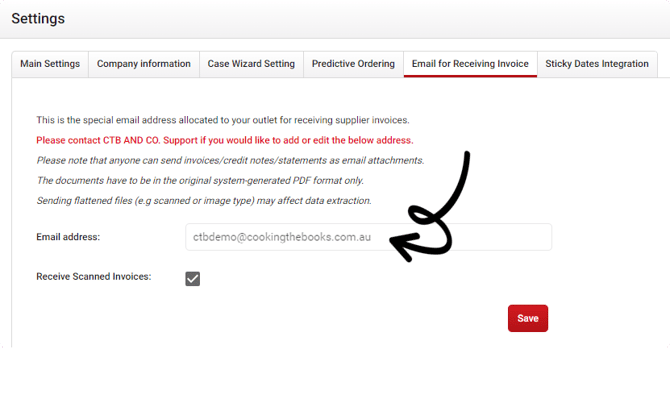The height and width of the screenshot is (403, 670).
Task: Open the Main Settings tab
Action: [x=50, y=64]
